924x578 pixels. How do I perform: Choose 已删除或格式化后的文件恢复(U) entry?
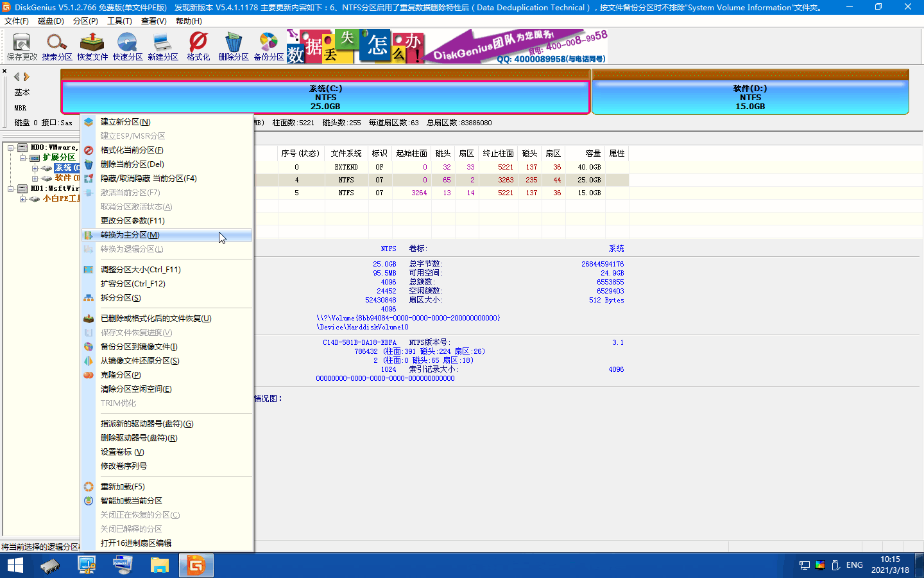point(167,319)
